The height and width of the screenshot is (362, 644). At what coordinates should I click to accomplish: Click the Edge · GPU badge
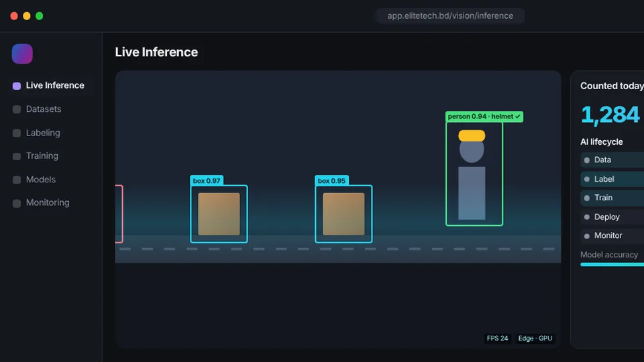(535, 338)
